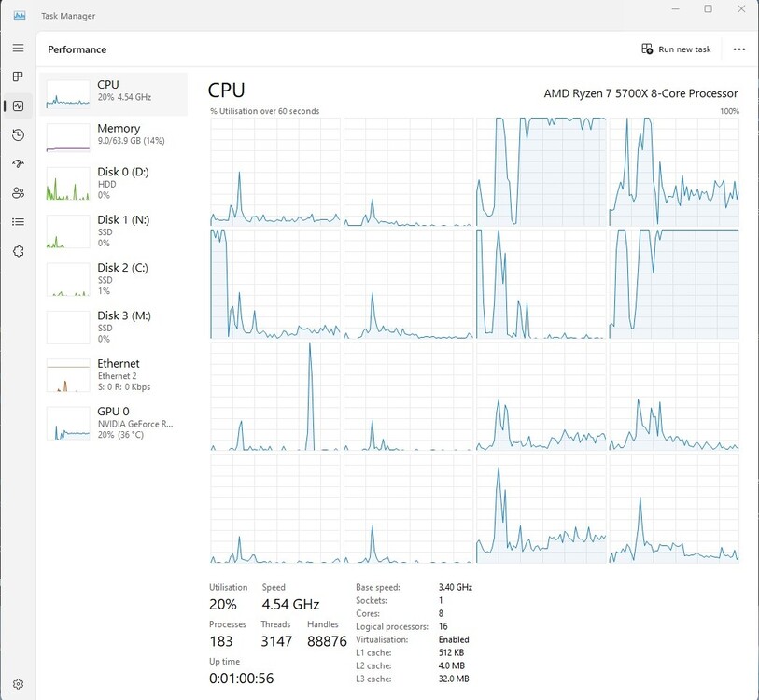
Task: Open the App history icon
Action: 18,134
